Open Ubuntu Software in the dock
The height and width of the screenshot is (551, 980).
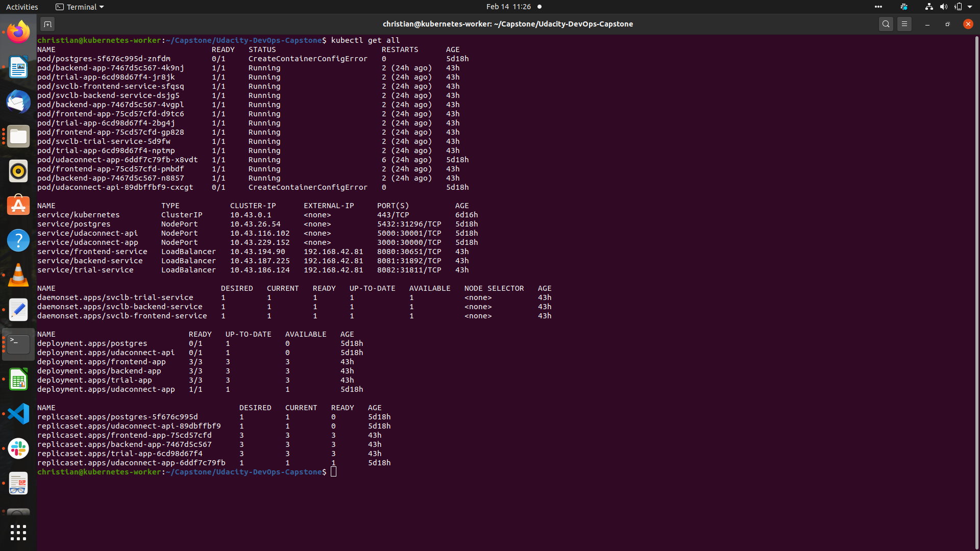(18, 206)
